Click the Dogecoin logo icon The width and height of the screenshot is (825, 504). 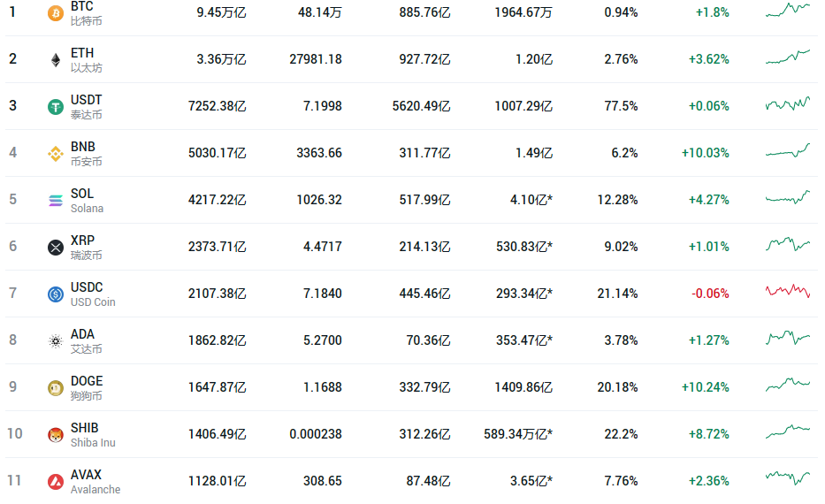click(x=55, y=388)
